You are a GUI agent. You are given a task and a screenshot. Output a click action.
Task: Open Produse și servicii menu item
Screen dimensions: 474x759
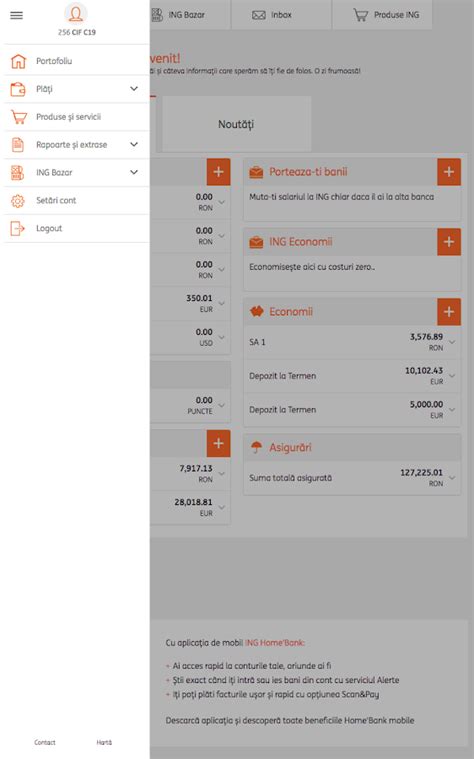(x=76, y=117)
